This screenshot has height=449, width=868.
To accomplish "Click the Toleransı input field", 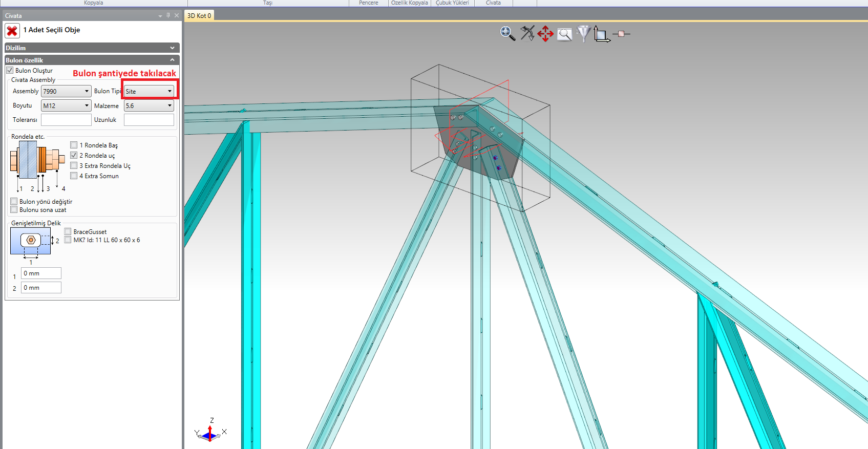I will [66, 120].
